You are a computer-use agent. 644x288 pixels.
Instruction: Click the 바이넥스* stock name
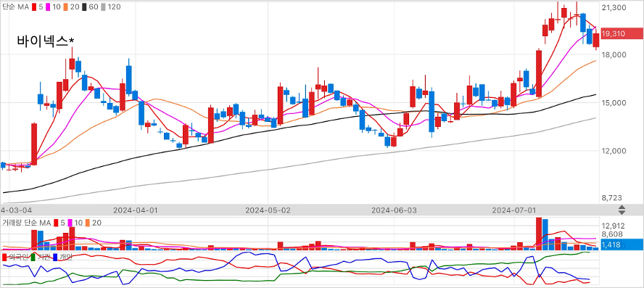(x=45, y=41)
